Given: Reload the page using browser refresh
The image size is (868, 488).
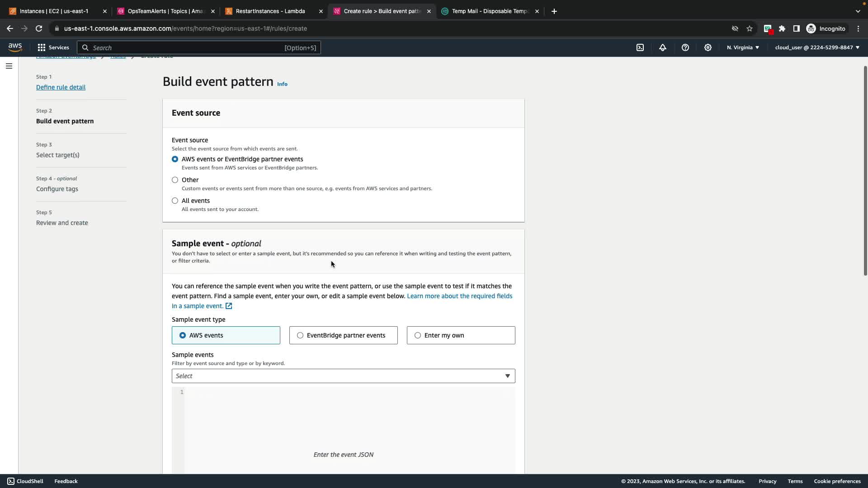Looking at the screenshot, I should coord(39,28).
